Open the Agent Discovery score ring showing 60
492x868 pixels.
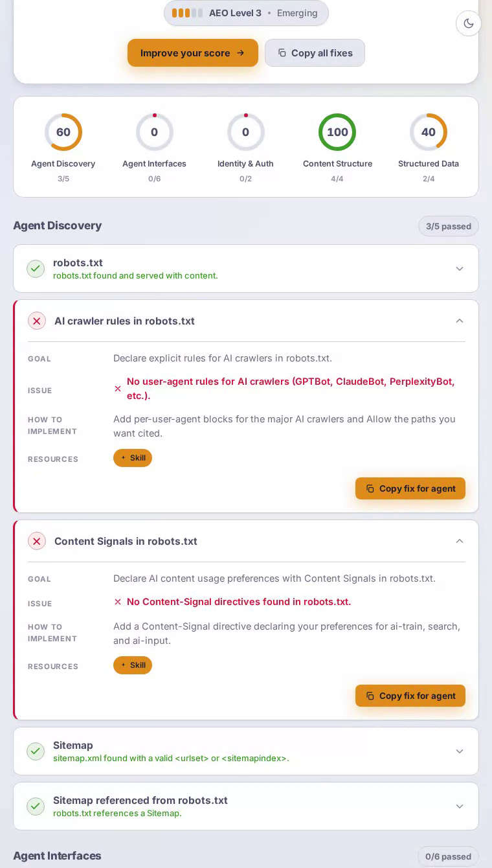pos(63,132)
